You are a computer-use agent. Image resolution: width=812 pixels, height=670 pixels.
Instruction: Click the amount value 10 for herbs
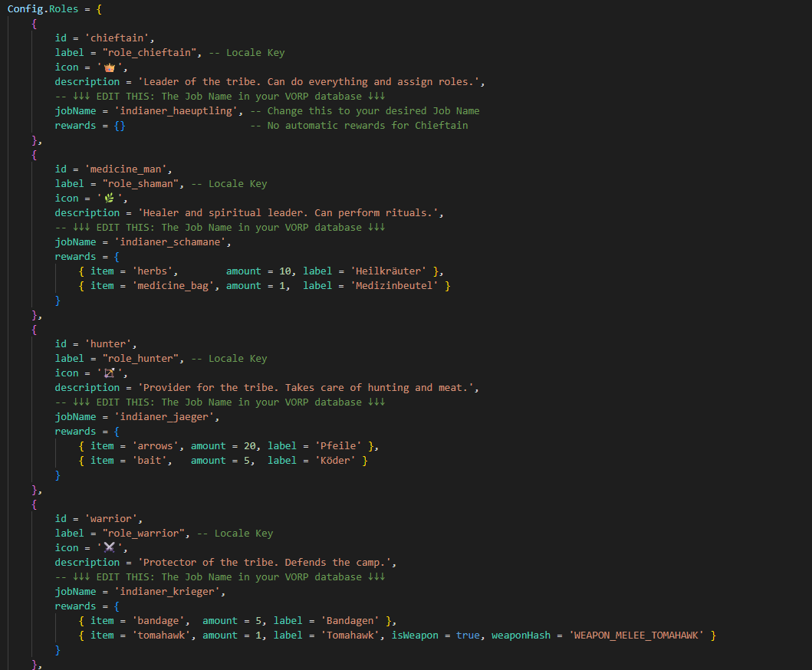click(284, 271)
